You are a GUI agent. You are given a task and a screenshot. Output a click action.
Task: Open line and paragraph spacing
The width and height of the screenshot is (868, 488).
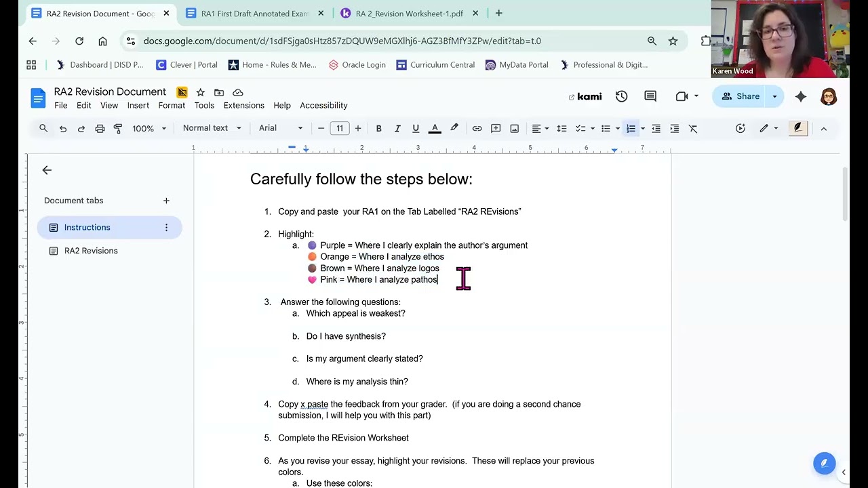click(561, 128)
